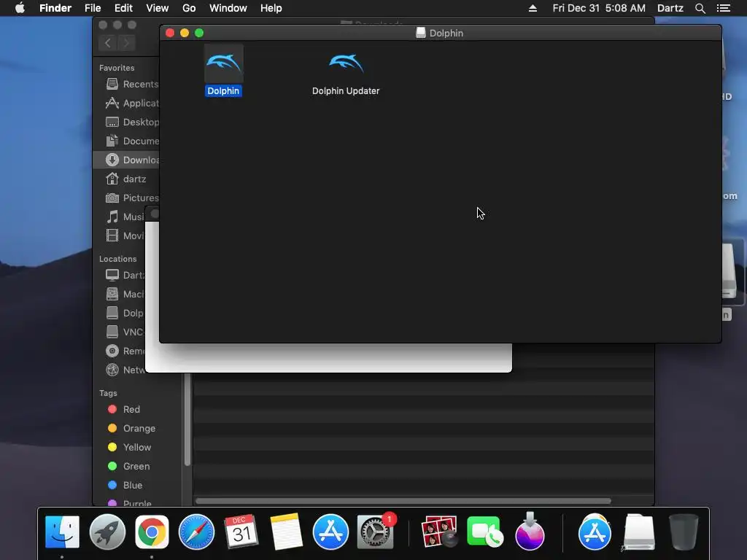The width and height of the screenshot is (747, 560).
Task: Select the Dolphin app icon
Action: tap(223, 64)
